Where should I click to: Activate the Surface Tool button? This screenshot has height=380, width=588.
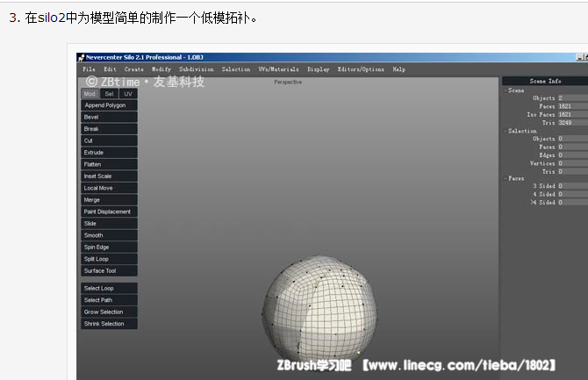pos(109,271)
